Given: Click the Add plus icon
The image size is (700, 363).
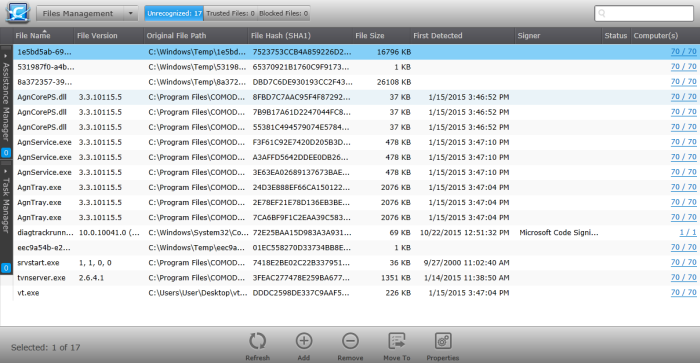Looking at the screenshot, I should pos(304,342).
